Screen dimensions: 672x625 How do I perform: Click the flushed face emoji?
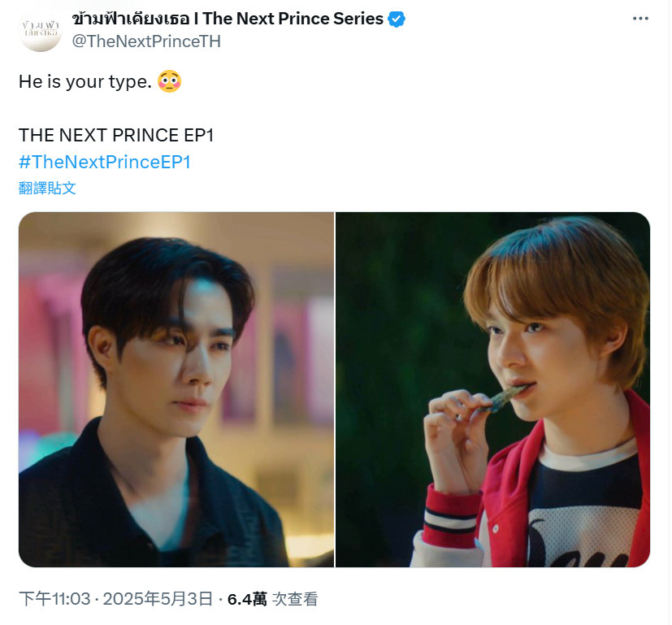pyautogui.click(x=169, y=81)
